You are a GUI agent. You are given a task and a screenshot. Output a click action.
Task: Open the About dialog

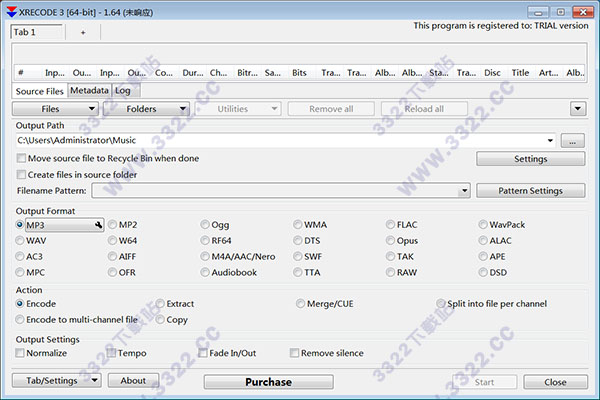click(133, 381)
